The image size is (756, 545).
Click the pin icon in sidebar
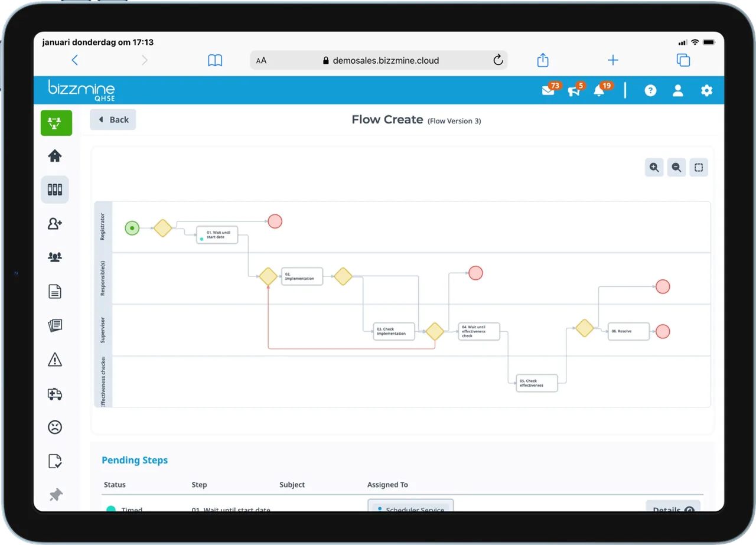(x=56, y=495)
